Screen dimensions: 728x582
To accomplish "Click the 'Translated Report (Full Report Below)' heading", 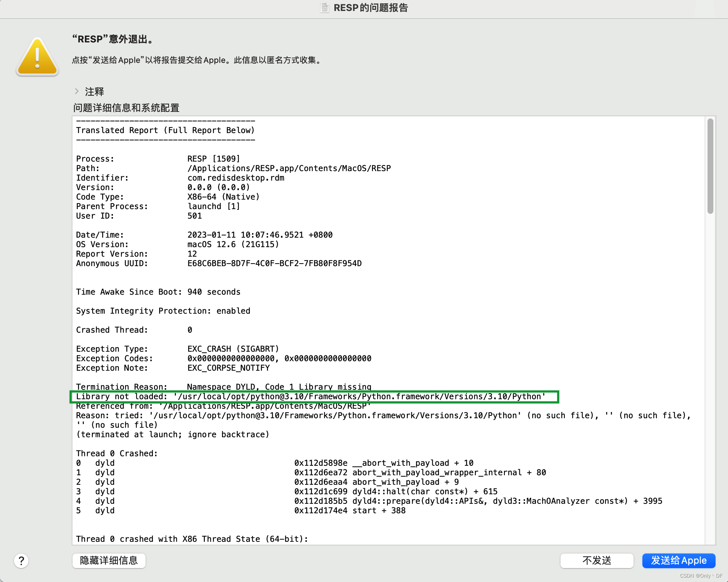I will click(165, 131).
